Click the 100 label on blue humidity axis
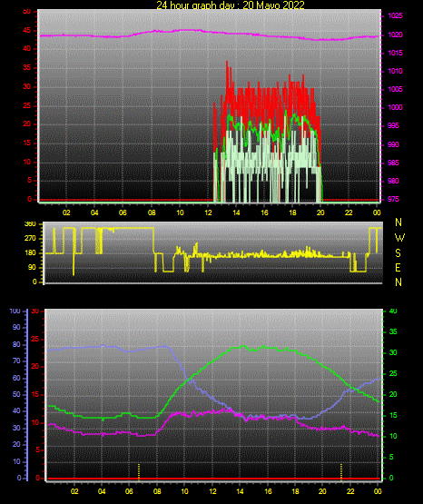The width and height of the screenshot is (423, 504). (15, 311)
